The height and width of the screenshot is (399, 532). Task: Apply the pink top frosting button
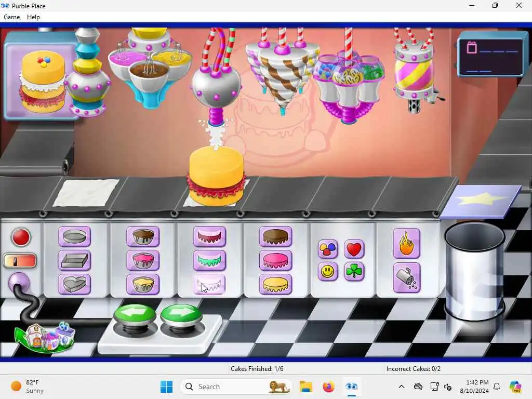275,261
